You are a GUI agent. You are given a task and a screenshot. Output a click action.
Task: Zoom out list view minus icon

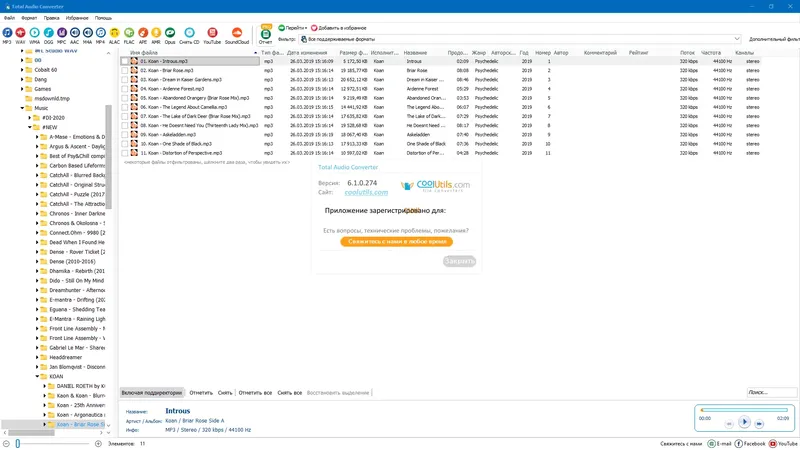click(6, 444)
